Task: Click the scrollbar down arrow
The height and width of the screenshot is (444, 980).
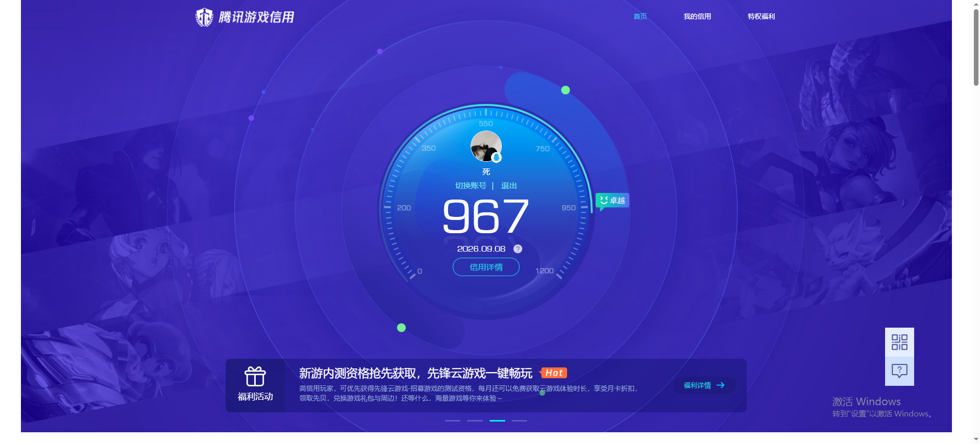Action: click(976, 439)
